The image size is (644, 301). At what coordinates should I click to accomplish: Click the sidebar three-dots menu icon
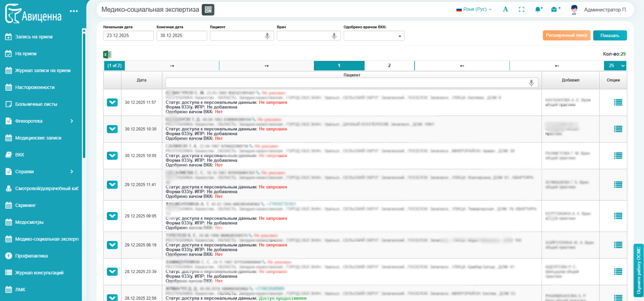[74, 11]
